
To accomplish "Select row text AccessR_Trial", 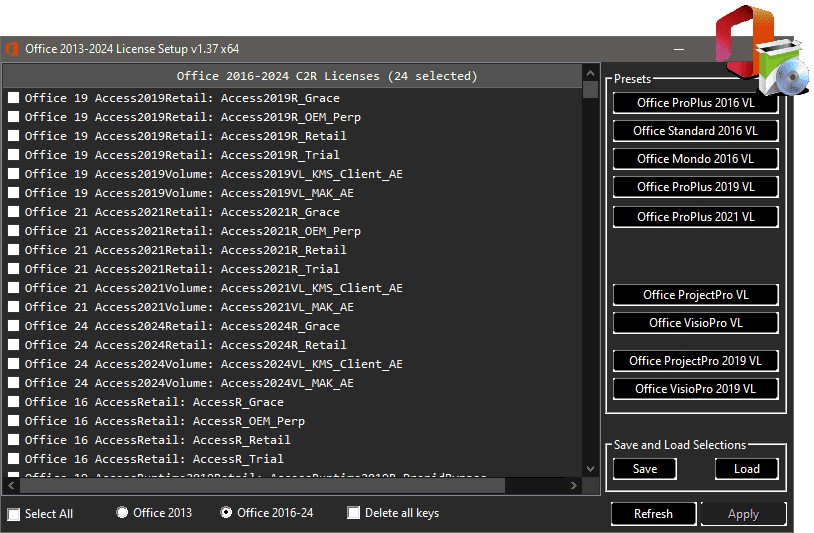I will tap(238, 459).
